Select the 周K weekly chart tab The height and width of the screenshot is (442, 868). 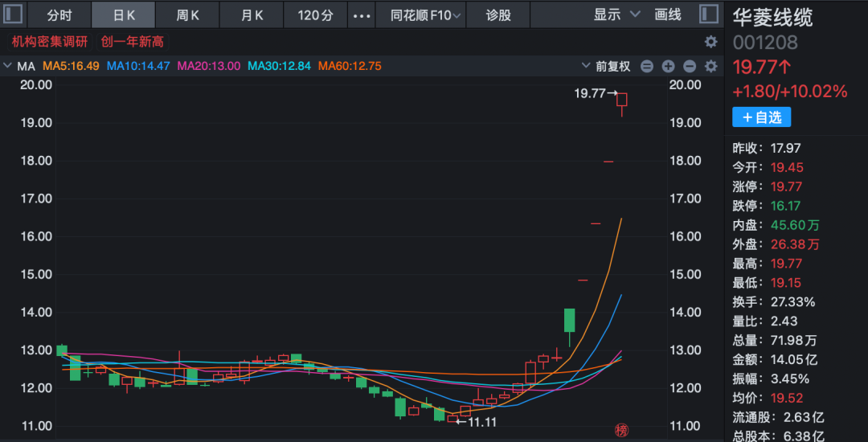click(187, 15)
